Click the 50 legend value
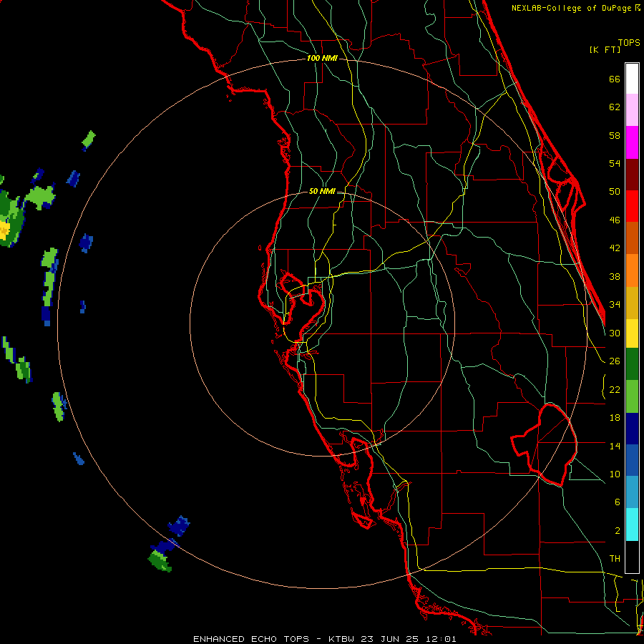Viewport: 644px width, 644px height. (x=615, y=192)
